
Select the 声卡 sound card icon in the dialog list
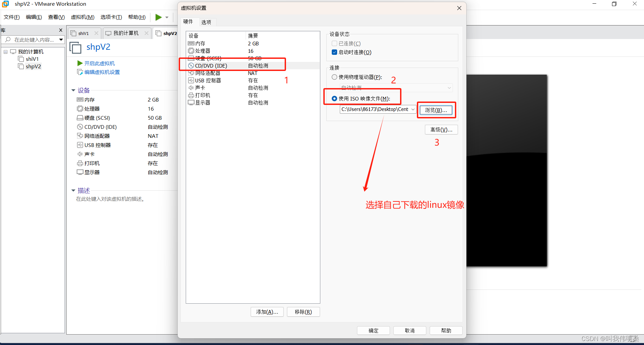(x=191, y=88)
